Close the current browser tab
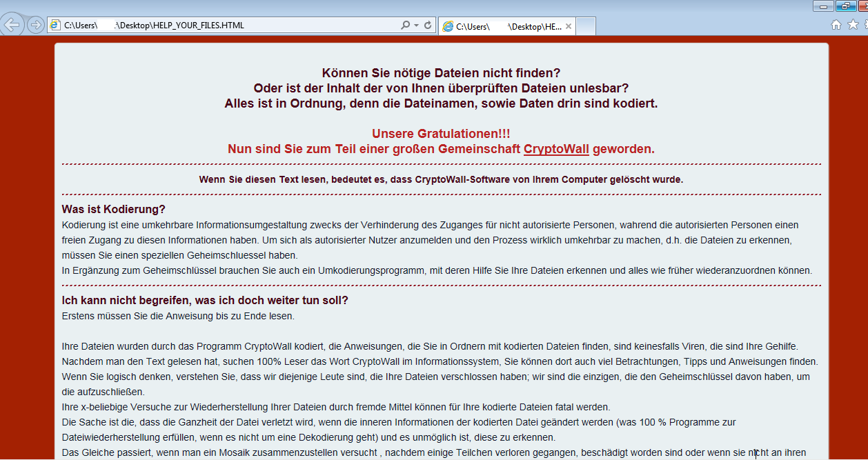The height and width of the screenshot is (460, 868). [569, 27]
